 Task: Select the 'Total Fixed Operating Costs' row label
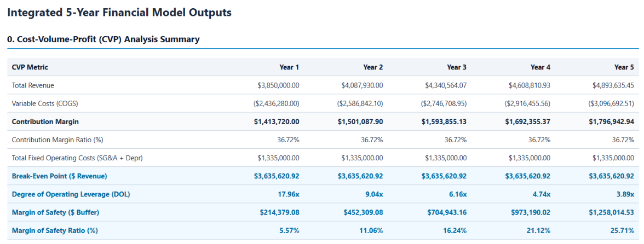[77, 158]
